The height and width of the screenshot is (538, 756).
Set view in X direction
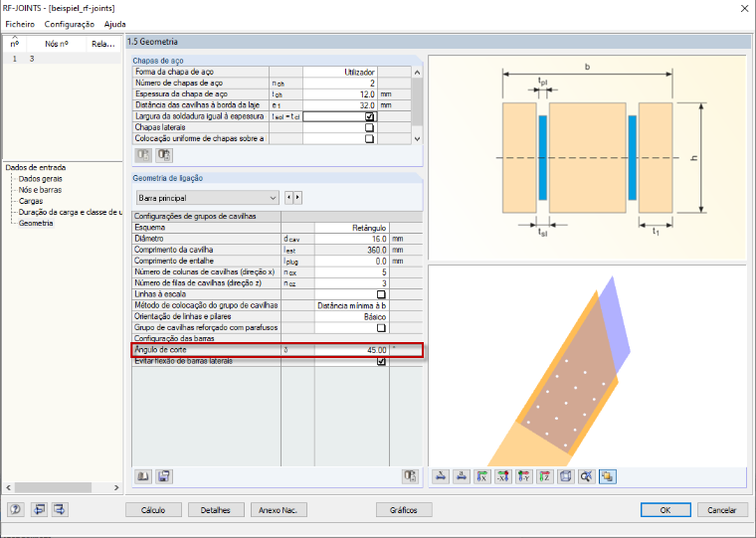(x=482, y=476)
